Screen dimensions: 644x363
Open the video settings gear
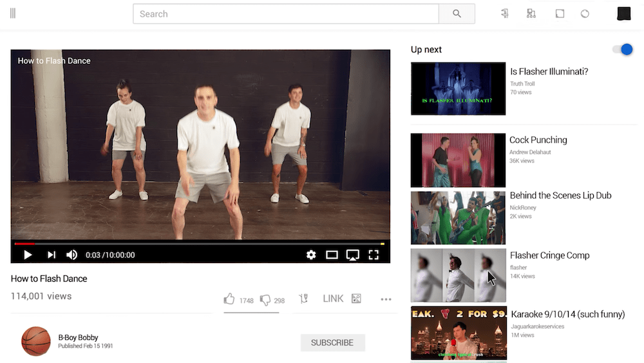tap(311, 255)
